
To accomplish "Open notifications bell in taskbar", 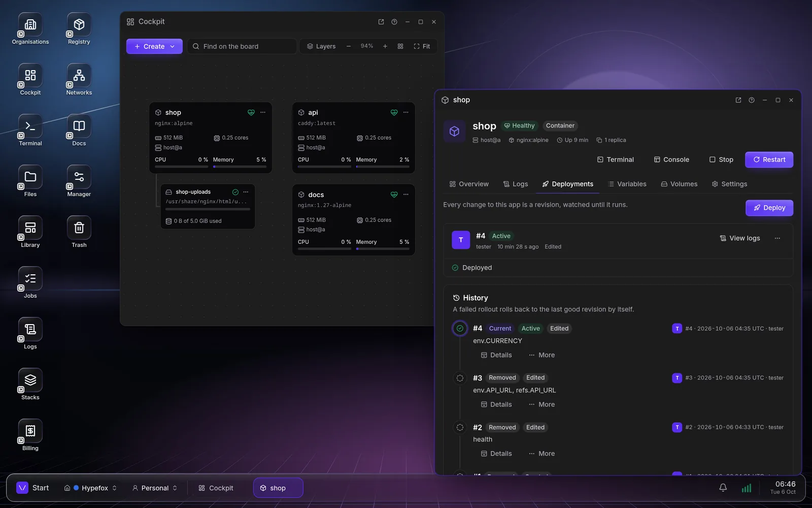I will [723, 488].
